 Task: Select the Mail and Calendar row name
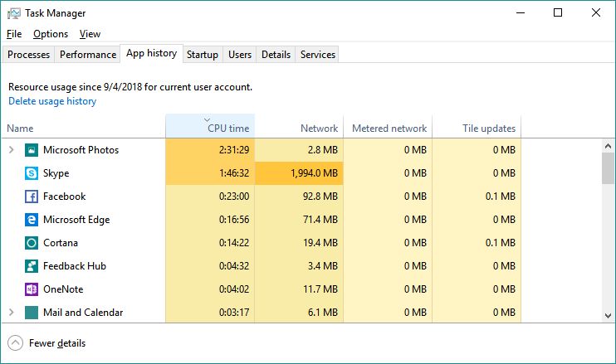tap(83, 313)
